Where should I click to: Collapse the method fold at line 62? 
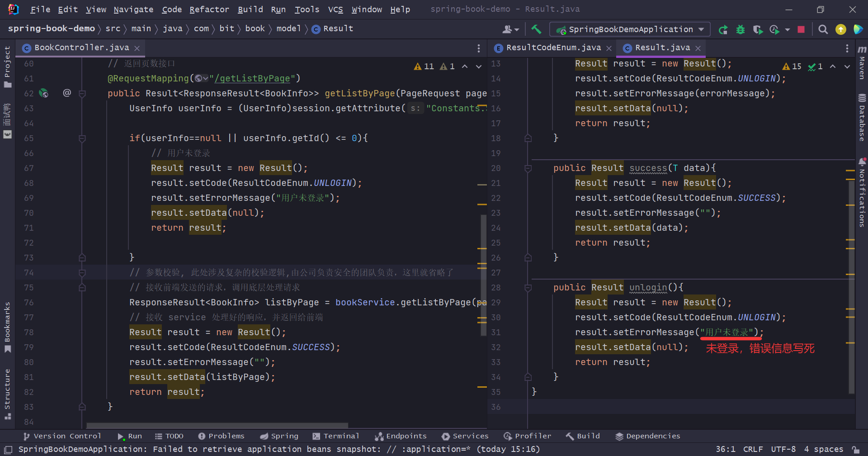point(82,94)
